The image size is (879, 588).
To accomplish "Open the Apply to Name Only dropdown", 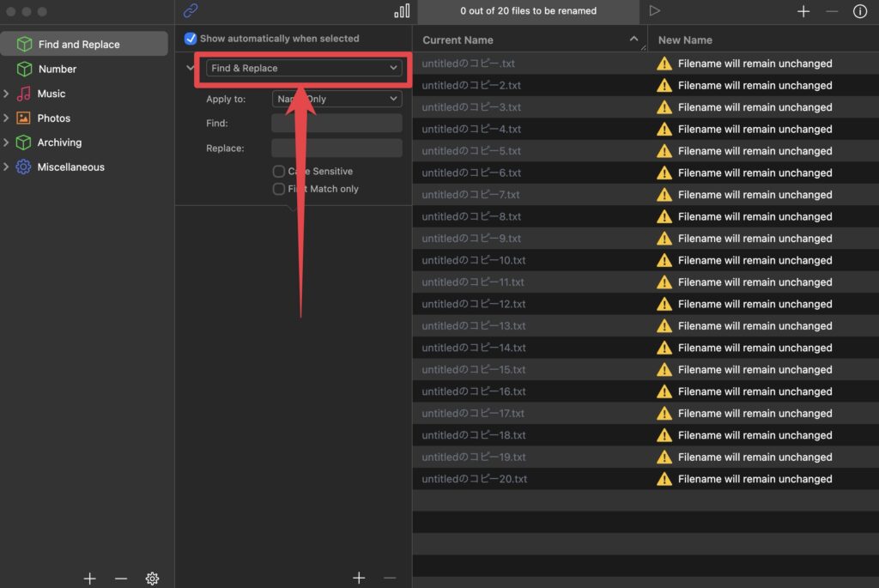I will pos(336,99).
